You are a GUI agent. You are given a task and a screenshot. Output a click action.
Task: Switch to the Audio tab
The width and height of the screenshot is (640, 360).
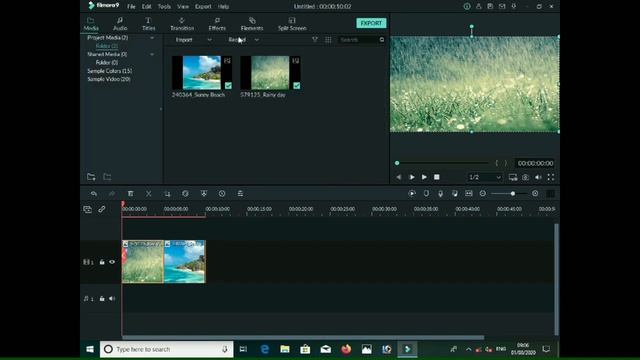(x=120, y=24)
